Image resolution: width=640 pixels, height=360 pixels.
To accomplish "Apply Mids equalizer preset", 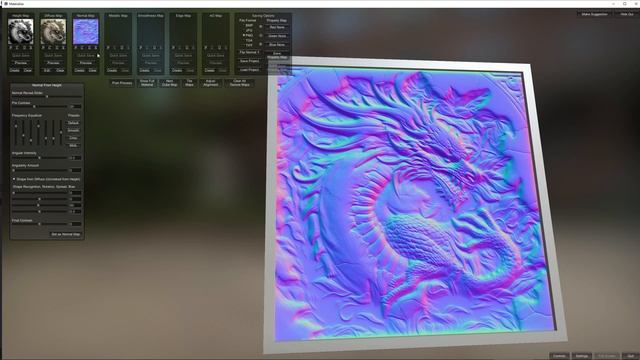I will 73,146.
